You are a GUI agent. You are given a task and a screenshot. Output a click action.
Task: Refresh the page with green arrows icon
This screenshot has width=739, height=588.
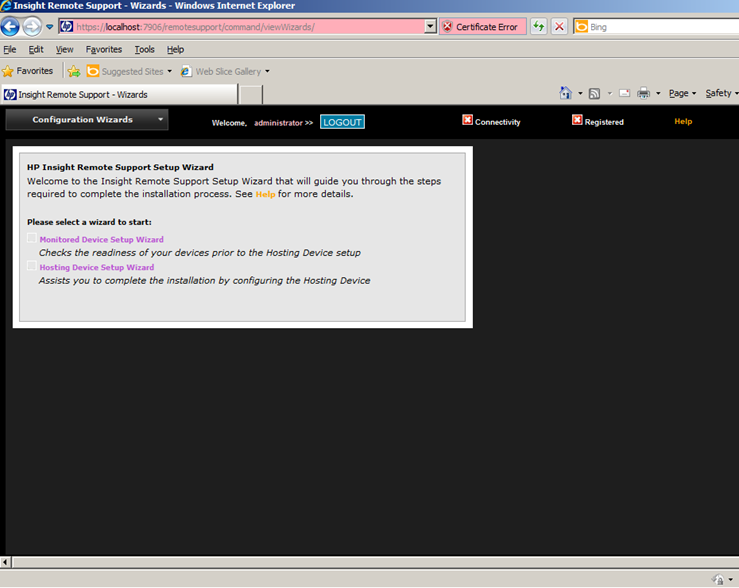(x=538, y=26)
